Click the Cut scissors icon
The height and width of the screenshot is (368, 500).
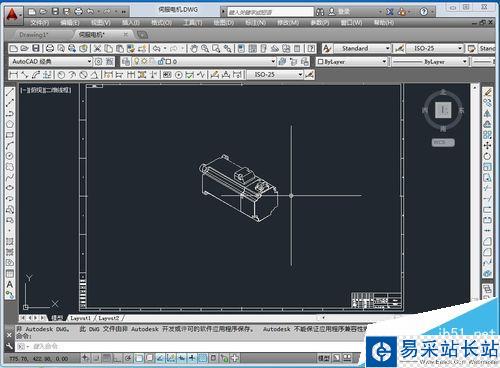tap(97, 49)
